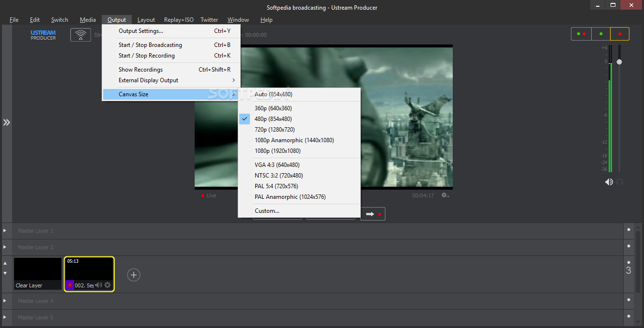This screenshot has width=644, height=328.
Task: Choose Start / Stop Broadcasting
Action: pos(171,45)
